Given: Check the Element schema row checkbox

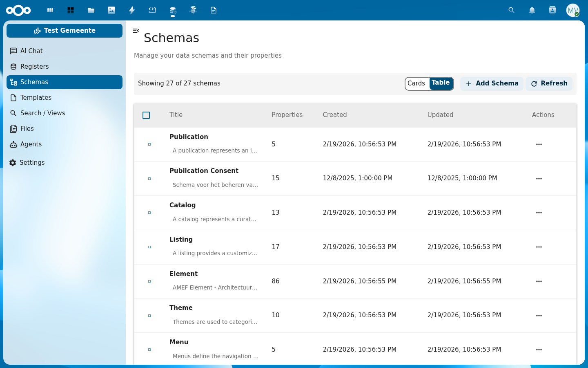Looking at the screenshot, I should (x=149, y=281).
